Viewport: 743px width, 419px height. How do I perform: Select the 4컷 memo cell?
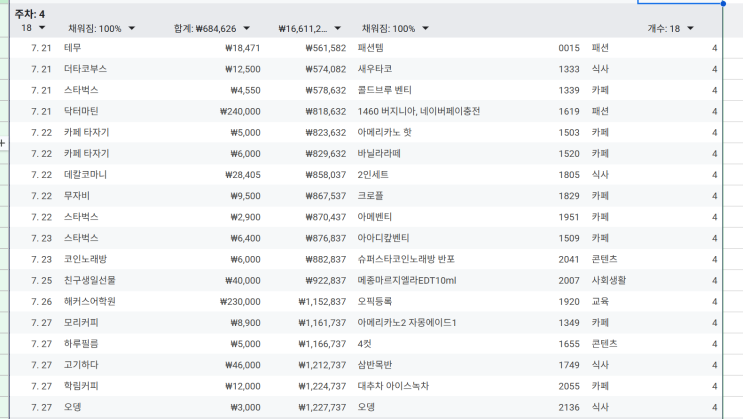pyautogui.click(x=364, y=344)
